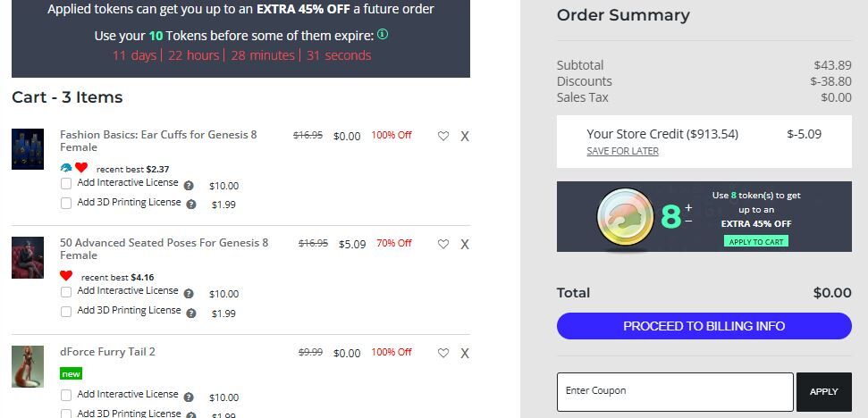Viewport: 868px width, 418px height.
Task: Check 3D Printing License for Ear Cuffs
Action: coord(66,203)
